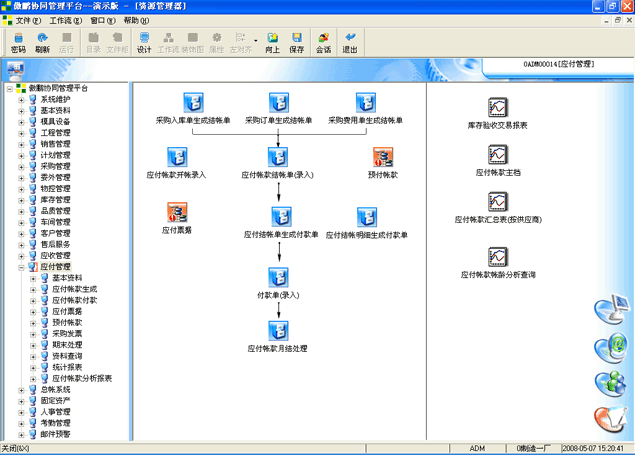The image size is (635, 455).
Task: Select 统计报表 under 应付管理
Action: click(67, 367)
